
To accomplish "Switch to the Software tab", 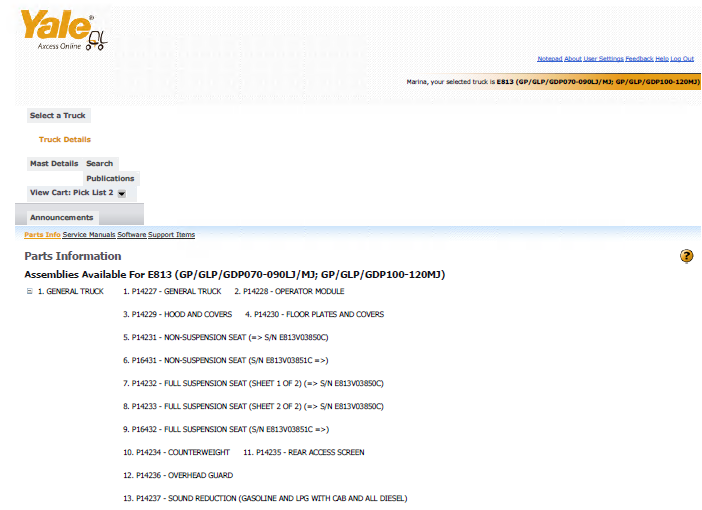I will click(132, 235).
